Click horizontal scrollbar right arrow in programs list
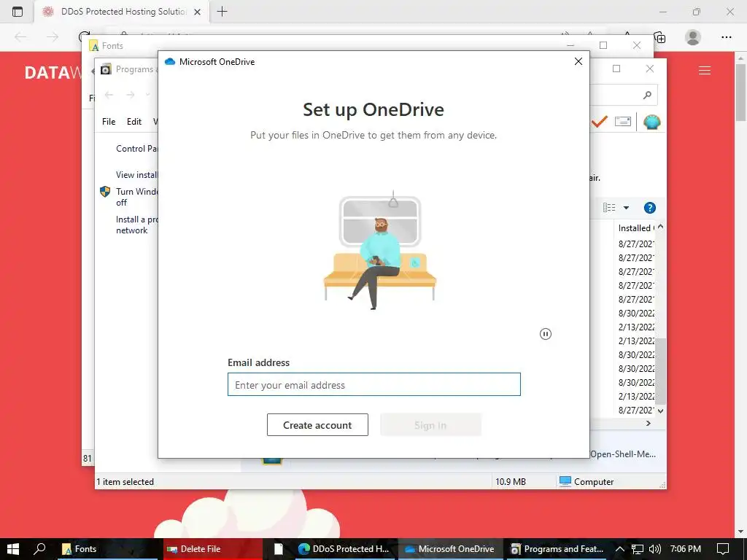The image size is (747, 560). pyautogui.click(x=649, y=424)
